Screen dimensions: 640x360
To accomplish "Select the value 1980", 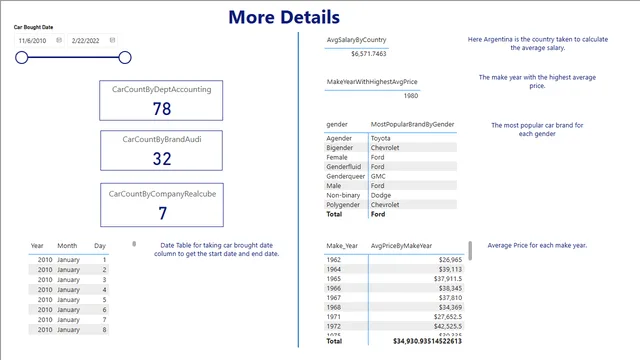I will coord(411,96).
